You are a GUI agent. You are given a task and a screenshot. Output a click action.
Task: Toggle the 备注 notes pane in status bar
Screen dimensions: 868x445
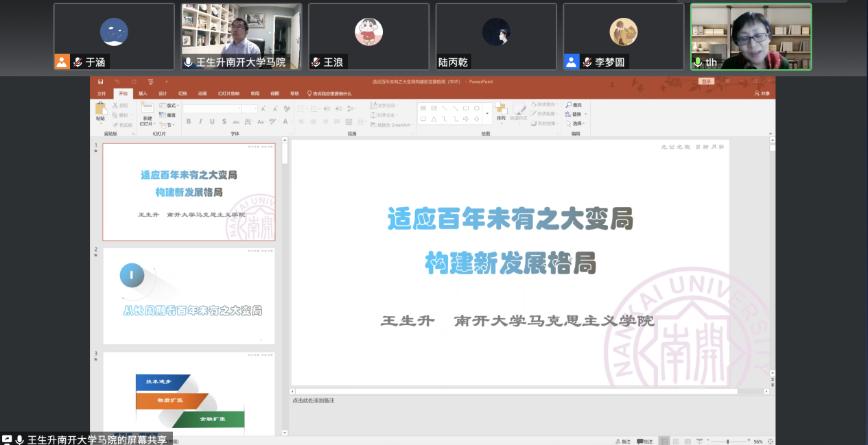tap(622, 442)
